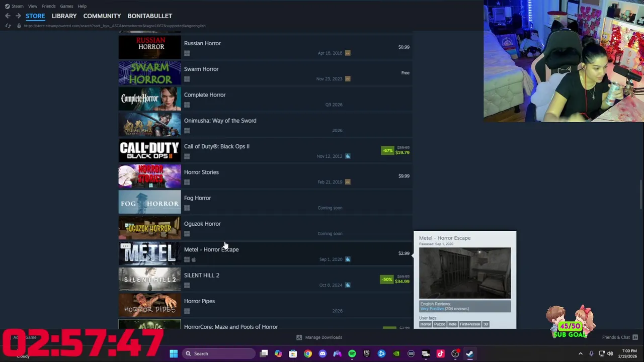Show hidden system tray icons

tap(581, 353)
